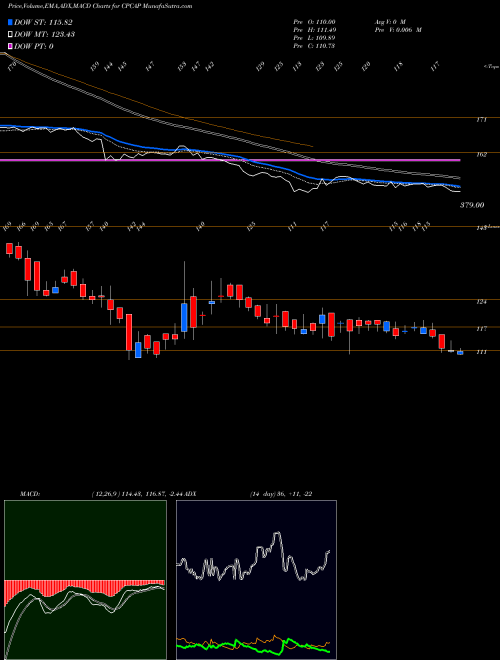500x660 pixels.
Task: Click the 124 candlestick price level label
Action: [481, 302]
